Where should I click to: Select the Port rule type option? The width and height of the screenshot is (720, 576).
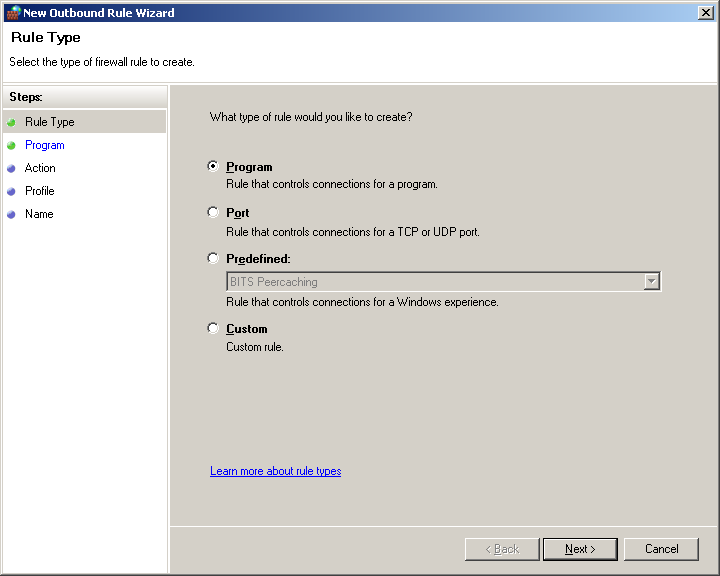click(x=213, y=212)
